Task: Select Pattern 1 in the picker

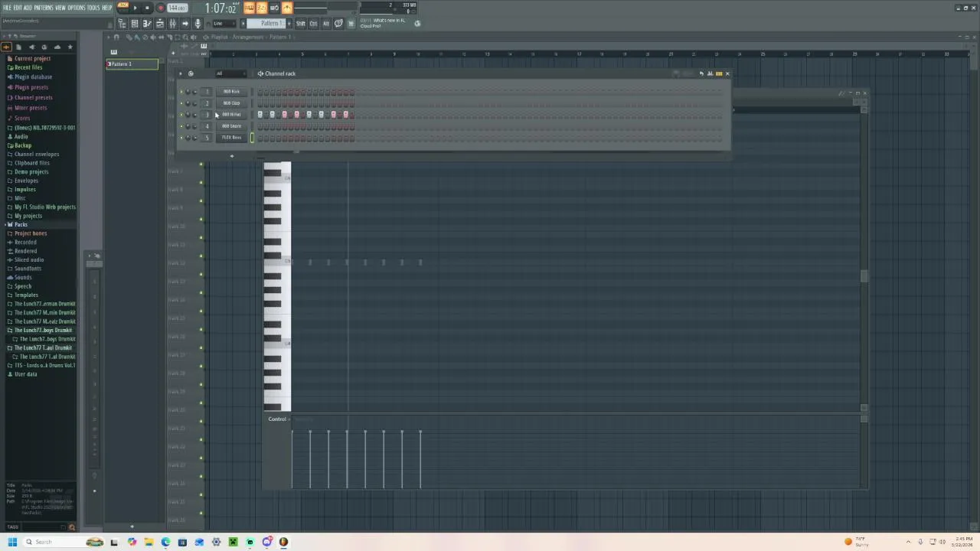Action: click(132, 64)
